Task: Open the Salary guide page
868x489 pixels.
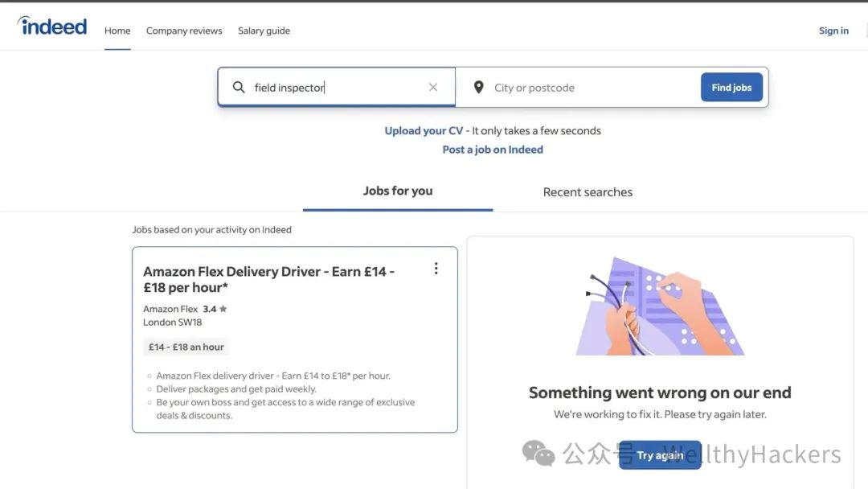Action: pyautogui.click(x=264, y=31)
